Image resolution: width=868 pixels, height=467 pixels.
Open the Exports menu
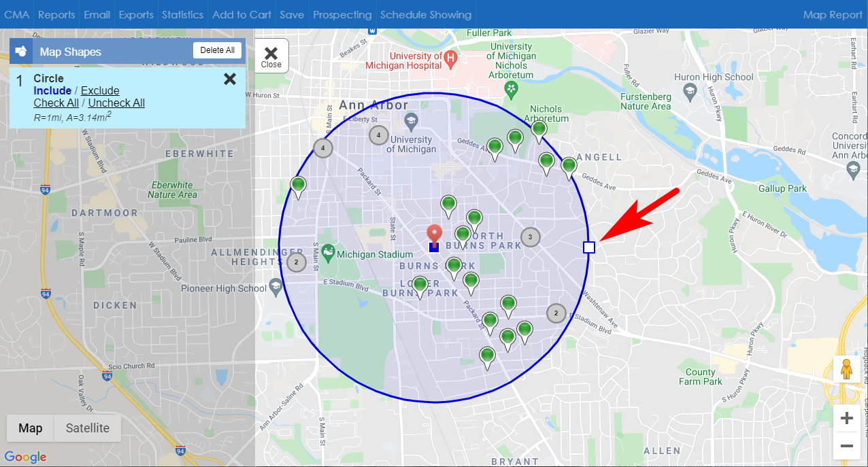136,14
